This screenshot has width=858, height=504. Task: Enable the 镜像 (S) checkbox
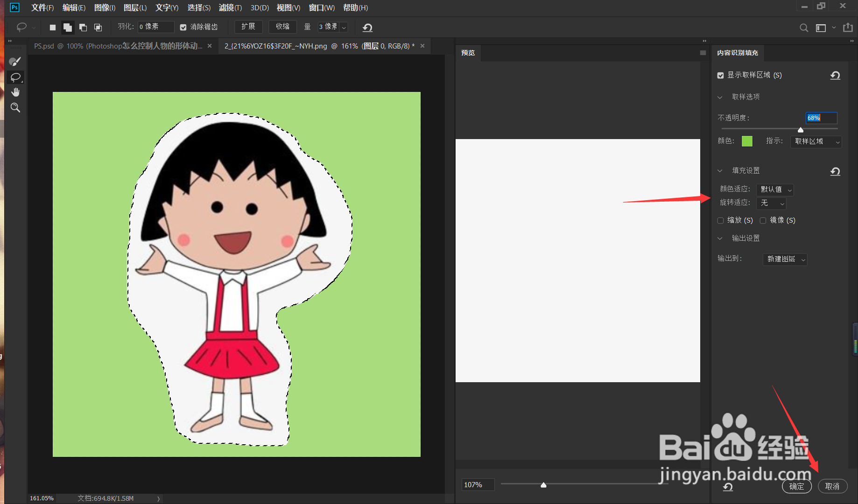coord(763,220)
